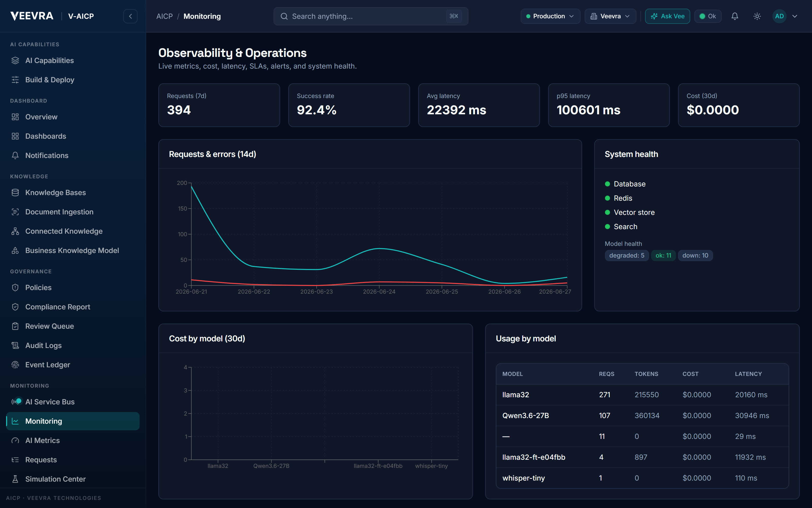
Task: Open the AI Capabilities menu item
Action: (73, 60)
